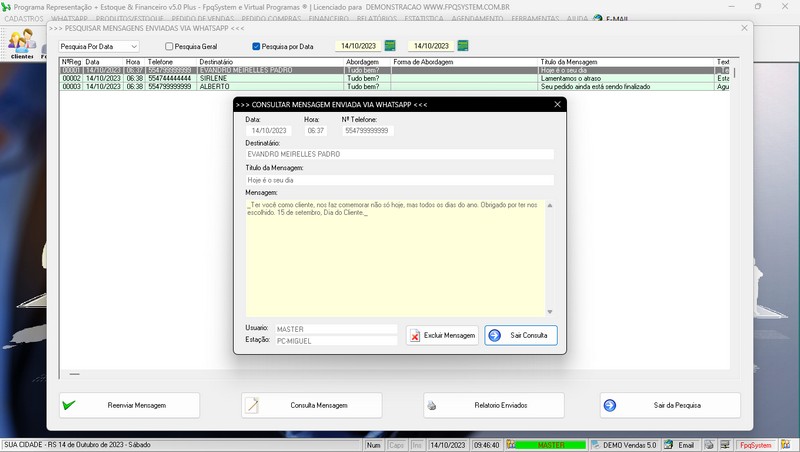Screen dimensions: 800x452
Task: Enable the Pesquisa Geral checkbox
Action: tap(170, 46)
